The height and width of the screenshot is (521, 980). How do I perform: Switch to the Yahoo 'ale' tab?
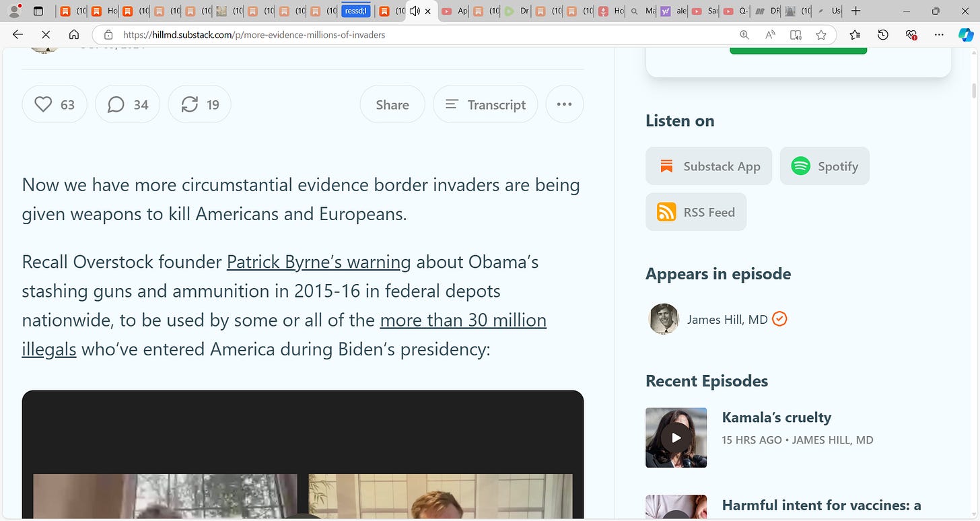pyautogui.click(x=674, y=11)
